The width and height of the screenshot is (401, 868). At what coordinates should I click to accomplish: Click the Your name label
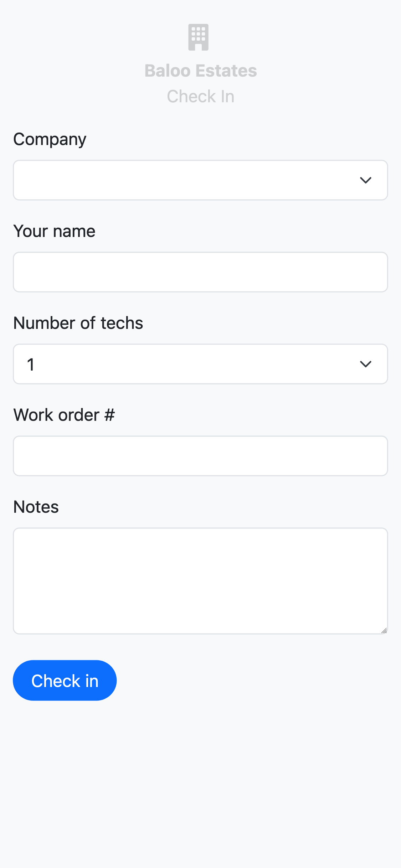[x=54, y=231]
